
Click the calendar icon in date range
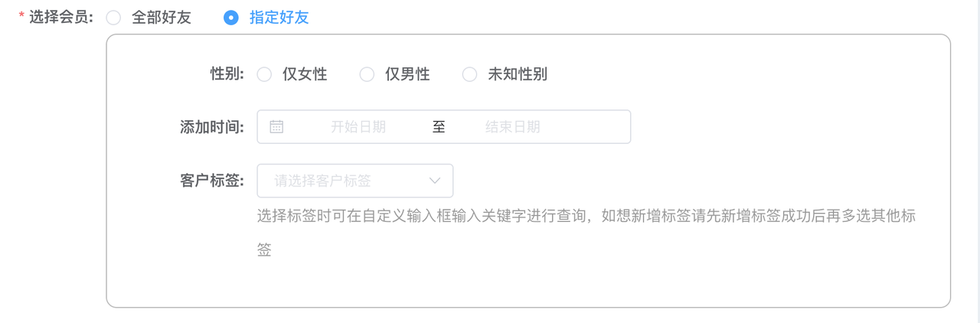pos(276,127)
